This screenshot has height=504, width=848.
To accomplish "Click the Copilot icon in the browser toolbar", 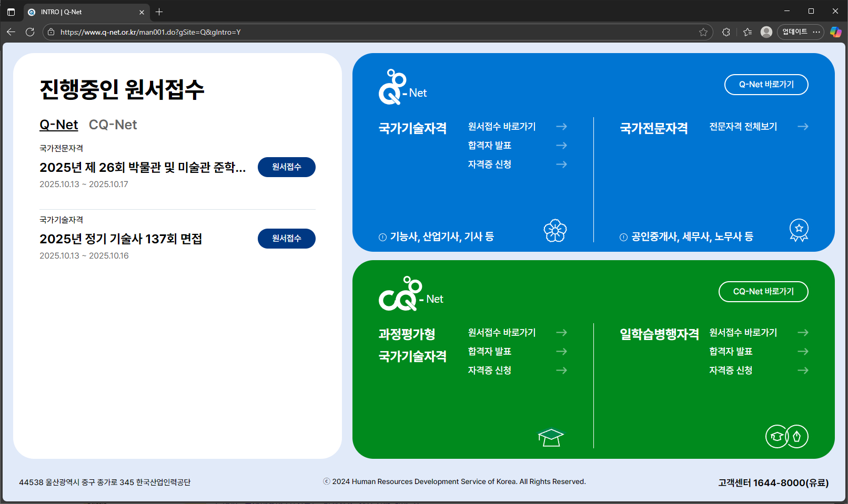I will coord(835,32).
